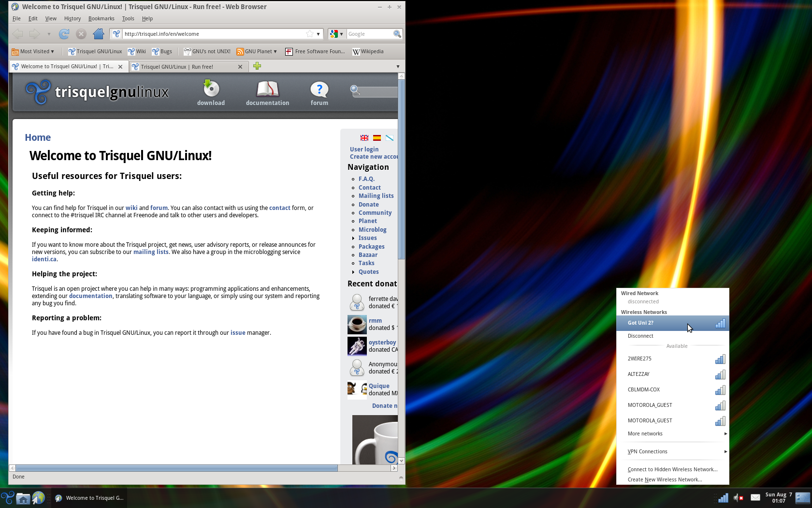Expand the Most Visited bookmarks folder
Viewport: 812px width, 508px height.
33,51
